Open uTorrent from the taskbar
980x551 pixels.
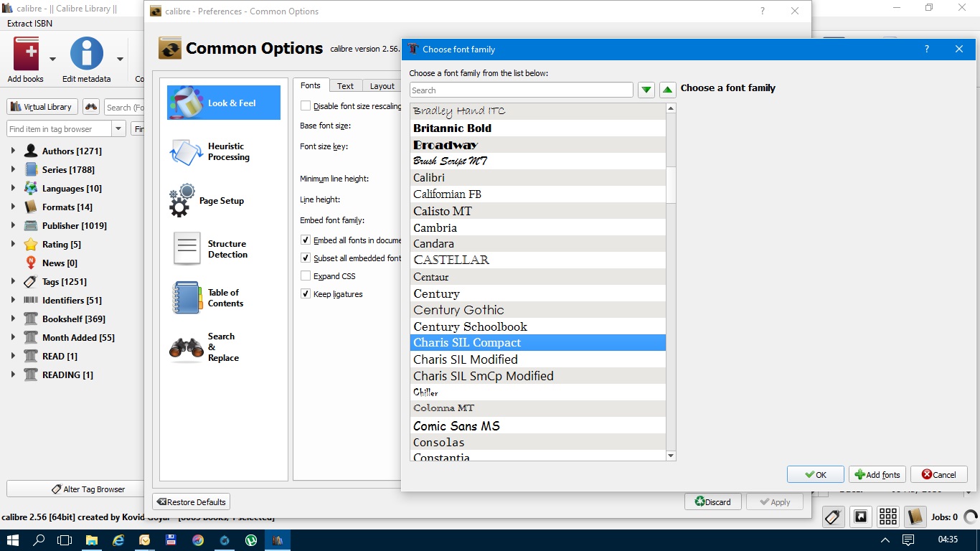point(251,540)
